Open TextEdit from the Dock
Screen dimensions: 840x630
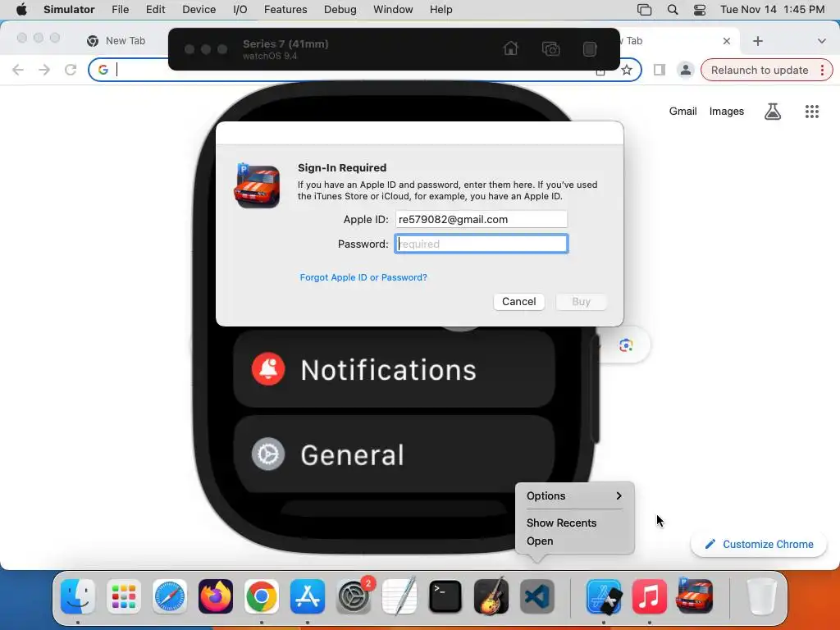point(399,596)
